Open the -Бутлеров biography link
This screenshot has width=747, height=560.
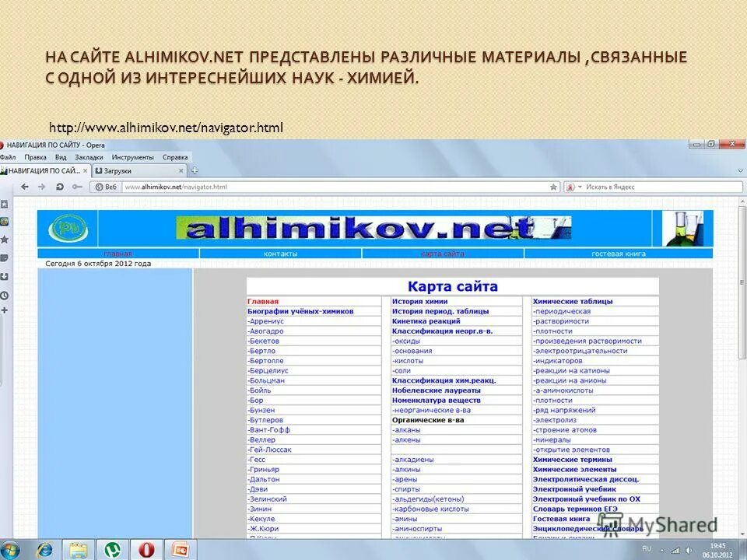[265, 420]
